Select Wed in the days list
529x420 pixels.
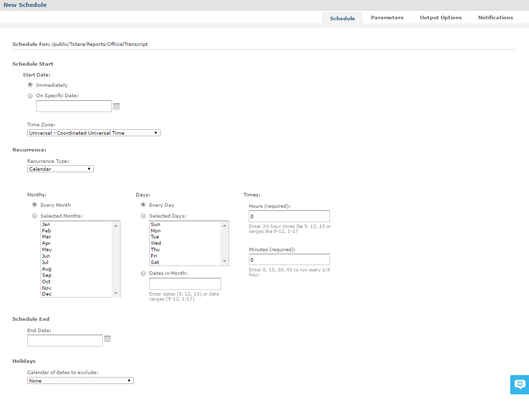click(x=156, y=243)
